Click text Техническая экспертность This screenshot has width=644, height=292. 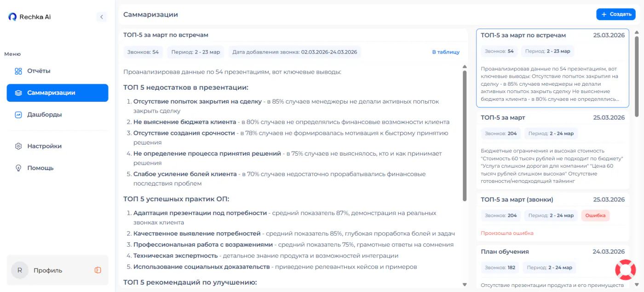tap(175, 256)
